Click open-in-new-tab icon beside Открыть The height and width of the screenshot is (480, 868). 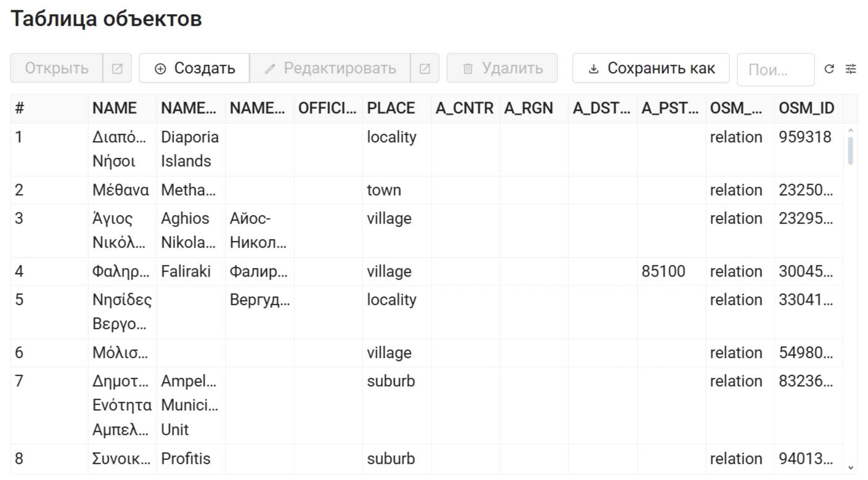tap(117, 68)
